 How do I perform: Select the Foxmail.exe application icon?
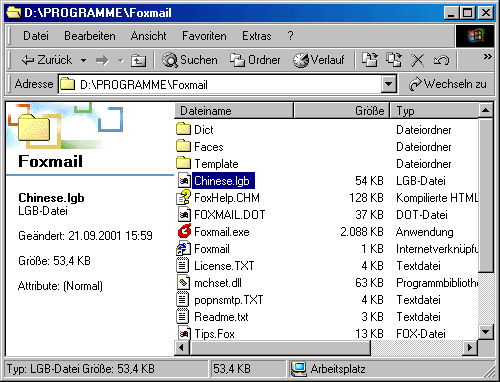[x=184, y=231]
